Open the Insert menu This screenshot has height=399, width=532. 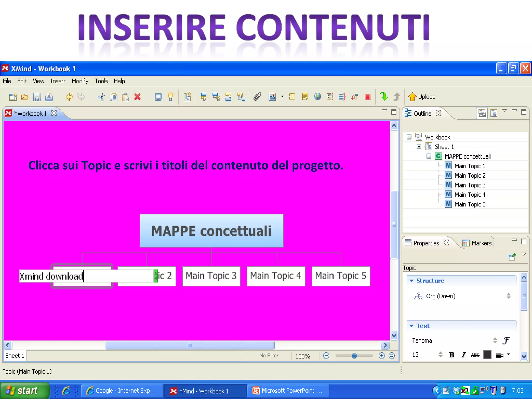point(58,81)
